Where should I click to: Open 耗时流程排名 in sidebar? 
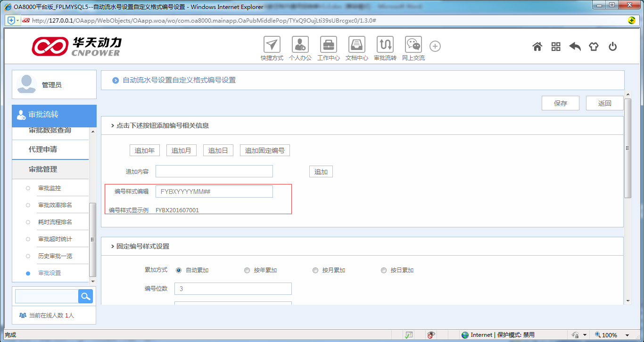click(55, 222)
